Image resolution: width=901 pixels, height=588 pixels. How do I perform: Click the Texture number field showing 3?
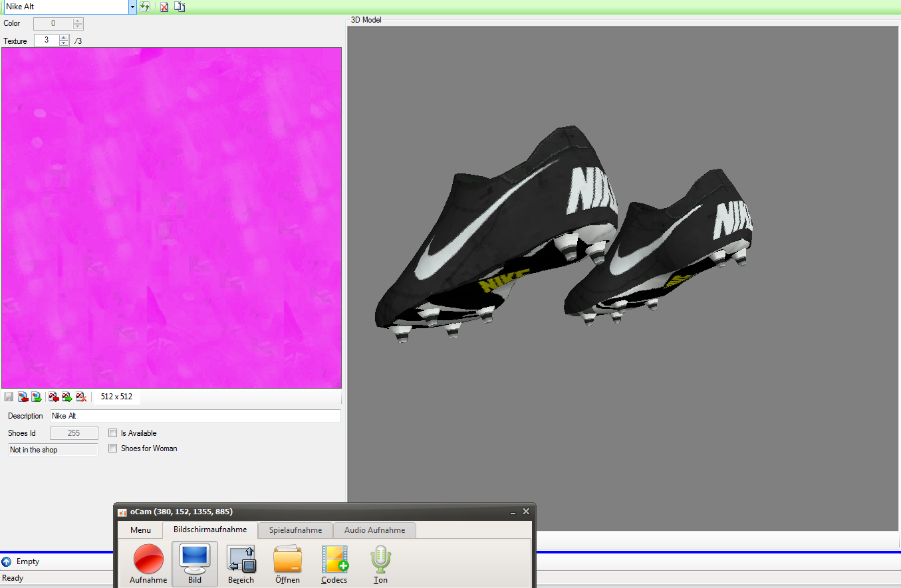click(x=47, y=41)
